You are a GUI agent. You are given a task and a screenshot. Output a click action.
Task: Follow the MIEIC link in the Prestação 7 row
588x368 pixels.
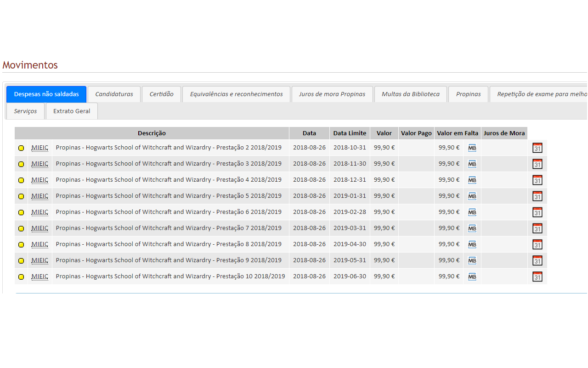coord(40,228)
